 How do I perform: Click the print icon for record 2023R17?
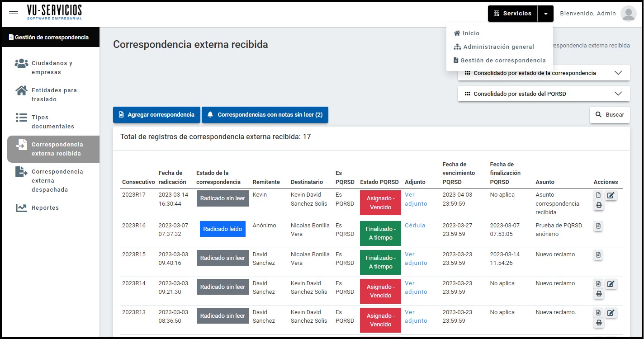point(599,206)
